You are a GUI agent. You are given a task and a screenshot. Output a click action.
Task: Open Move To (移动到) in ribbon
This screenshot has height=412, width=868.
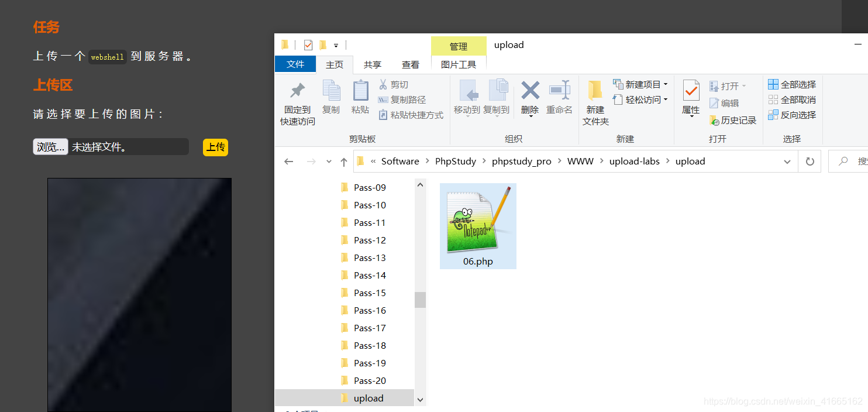pos(467,98)
